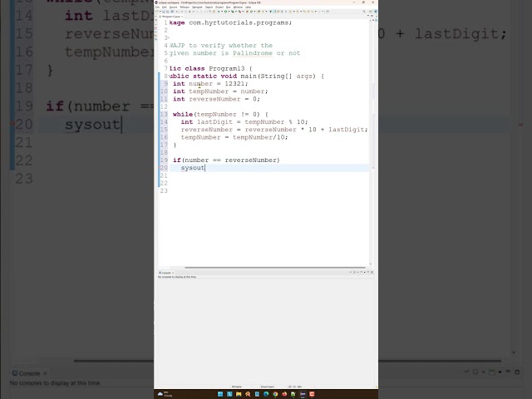Click the 'tempNumber = tempNumber/10;' line
The image size is (532, 399).
(234, 137)
